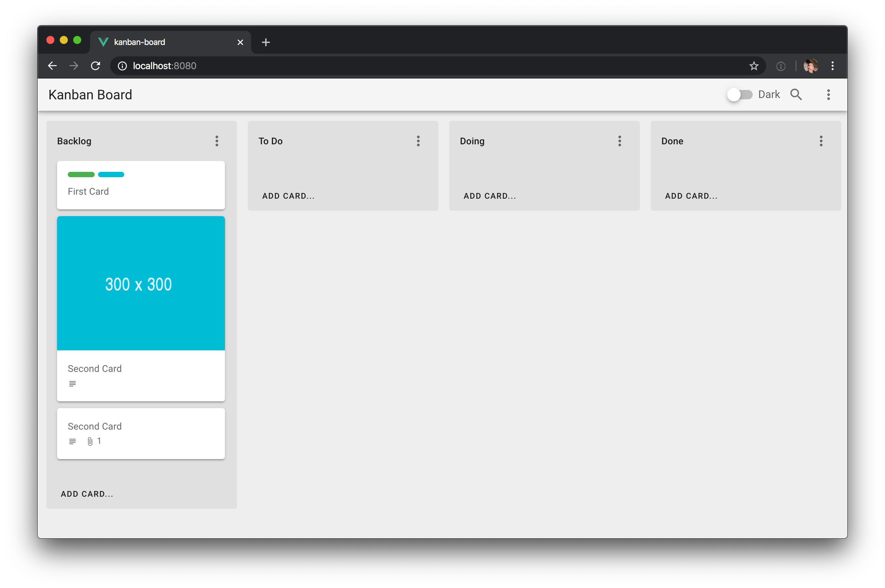Image resolution: width=885 pixels, height=588 pixels.
Task: Open the app bar three-dot menu
Action: point(828,95)
